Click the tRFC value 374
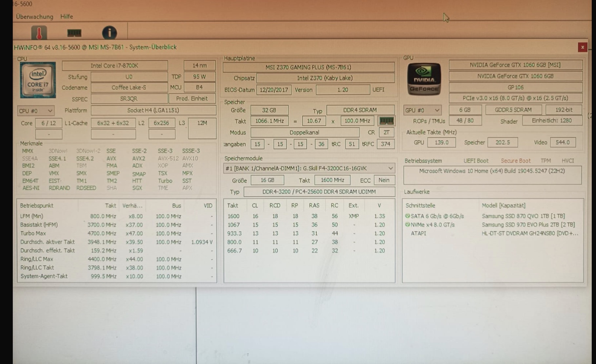 (386, 144)
